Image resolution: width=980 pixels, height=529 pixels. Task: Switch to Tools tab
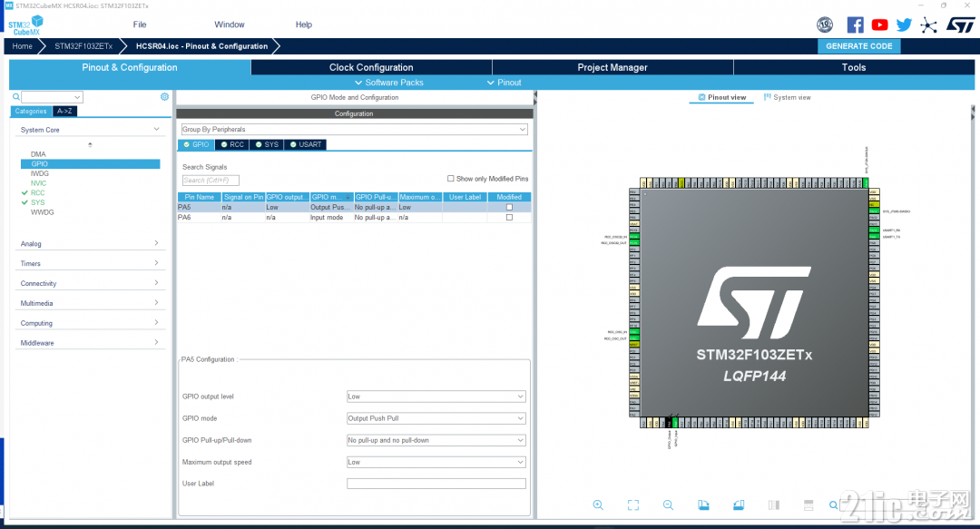point(854,67)
